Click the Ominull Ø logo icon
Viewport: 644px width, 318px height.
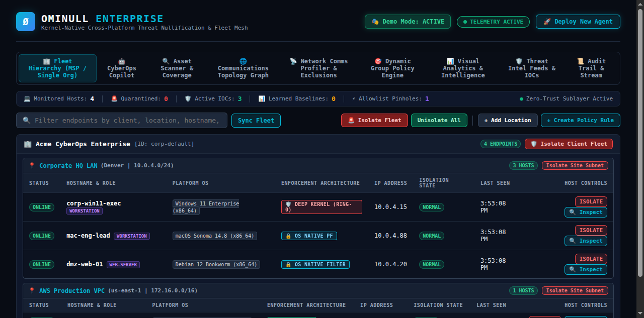[x=26, y=22]
